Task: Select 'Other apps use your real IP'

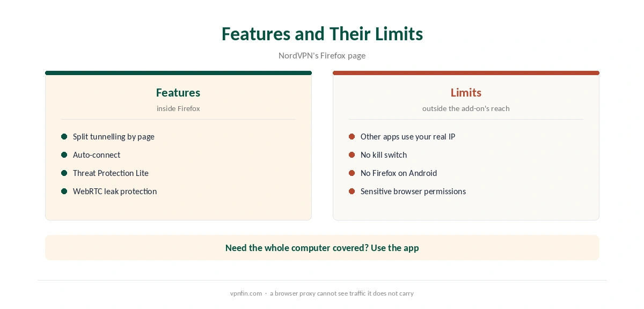Action: (408, 136)
